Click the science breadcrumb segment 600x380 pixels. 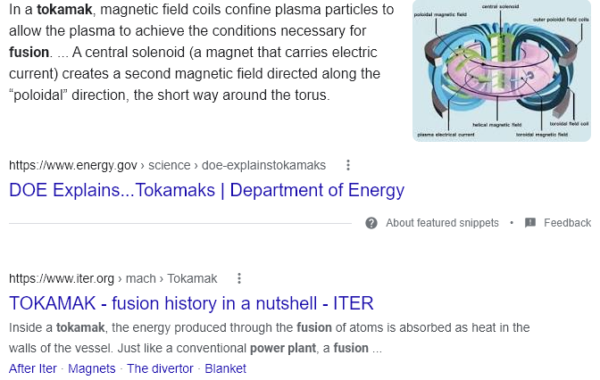pyautogui.click(x=169, y=165)
